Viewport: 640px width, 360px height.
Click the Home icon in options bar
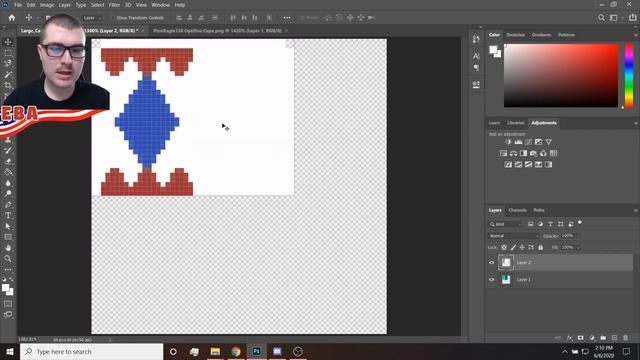(x=12, y=18)
